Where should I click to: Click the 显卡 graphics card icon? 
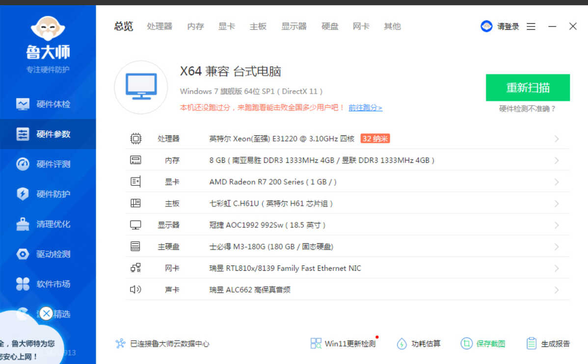136,182
